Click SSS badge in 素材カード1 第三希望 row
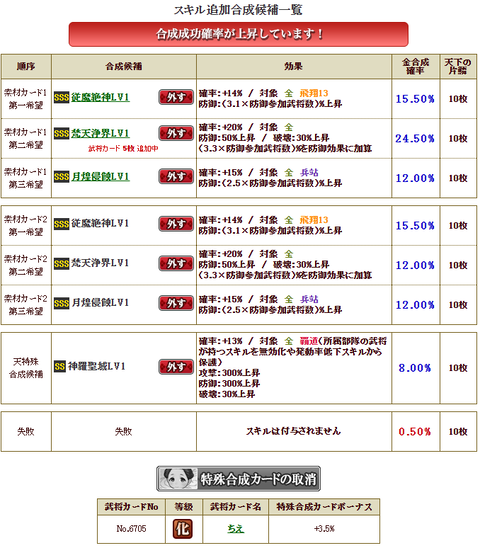Viewport: 480px width, 548px height. tap(62, 177)
